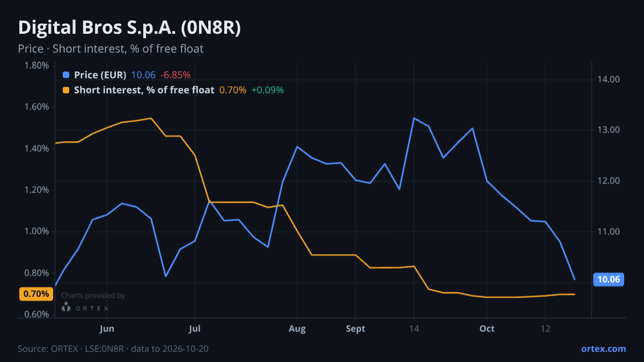Click the 1.20% left axis label

point(36,190)
